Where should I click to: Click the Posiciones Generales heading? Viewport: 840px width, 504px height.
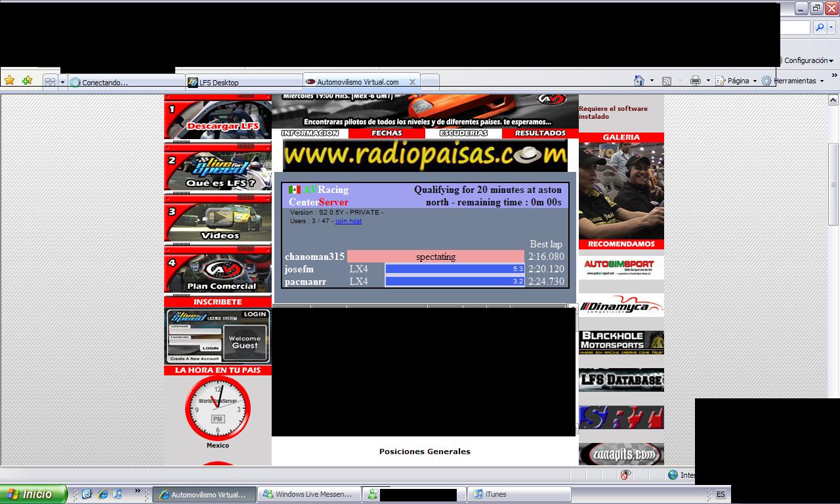point(425,451)
